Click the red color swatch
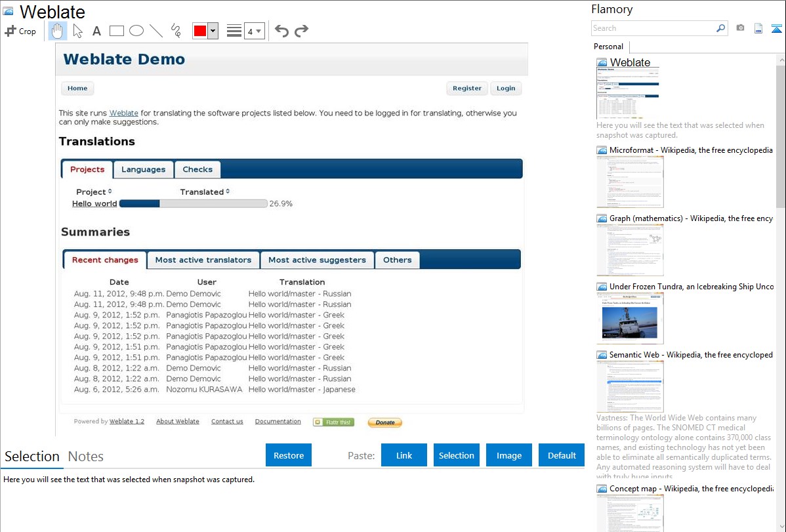The height and width of the screenshot is (532, 786). 200,31
